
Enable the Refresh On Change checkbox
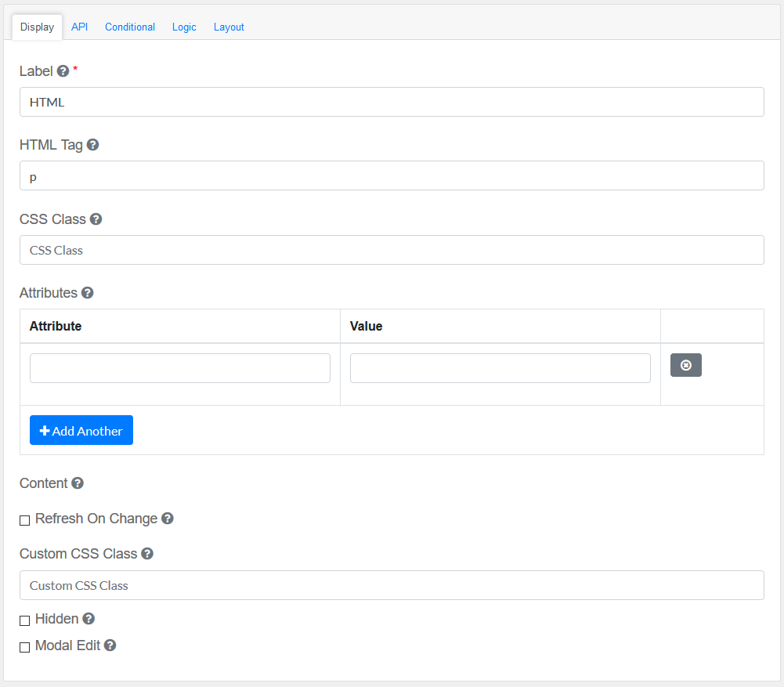tap(25, 520)
